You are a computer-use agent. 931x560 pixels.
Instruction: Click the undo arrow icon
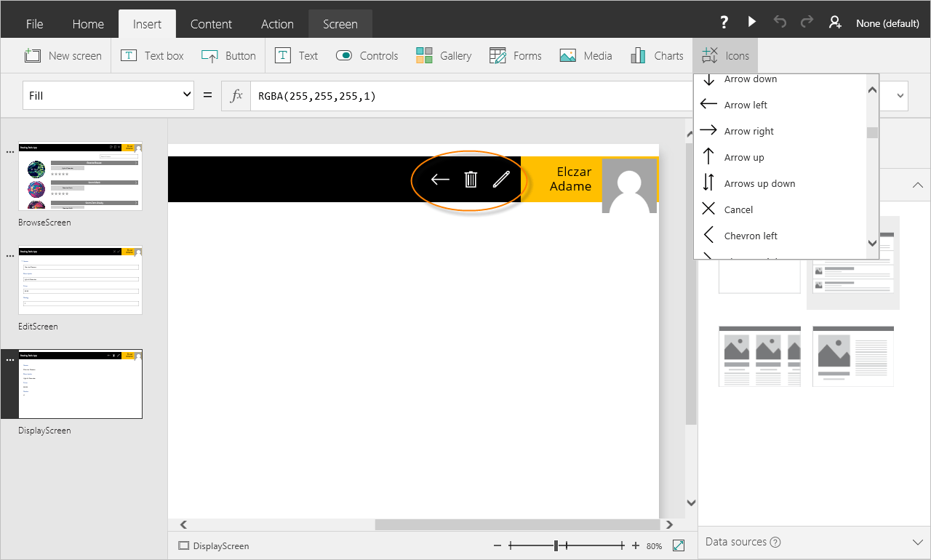click(779, 23)
